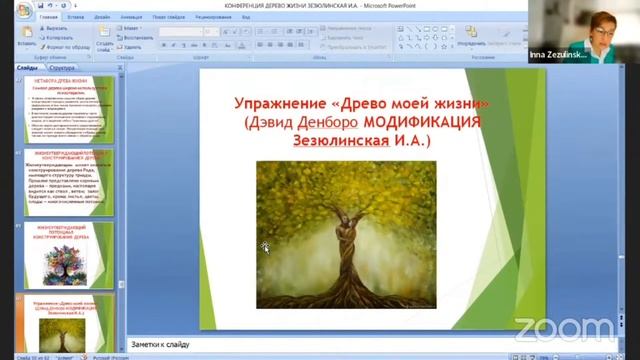Expand the shapes gallery more arrow

coord(452,47)
